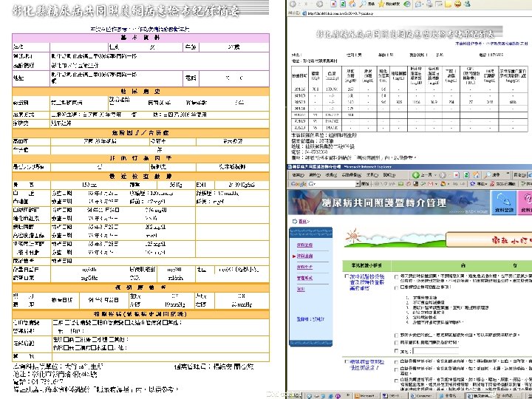Click sidebar link marked with red arrow

click(x=304, y=256)
